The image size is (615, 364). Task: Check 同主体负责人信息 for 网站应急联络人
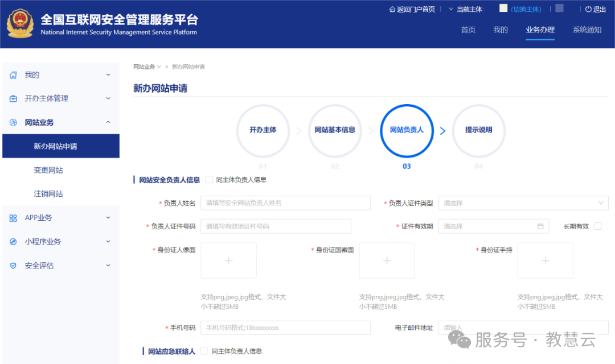tap(204, 351)
